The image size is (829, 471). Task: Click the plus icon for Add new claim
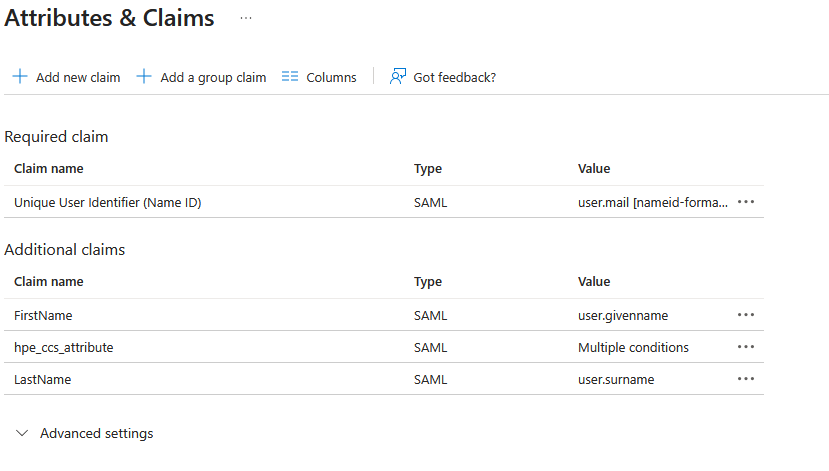[x=20, y=77]
